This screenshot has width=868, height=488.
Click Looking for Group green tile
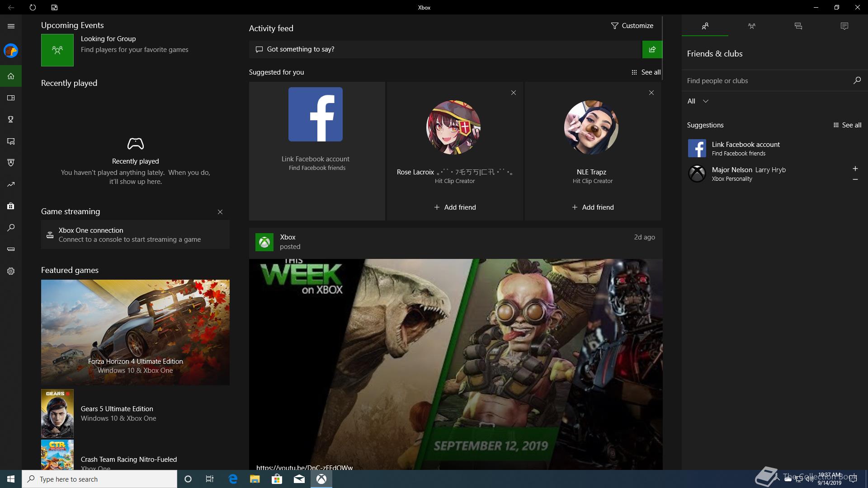57,50
